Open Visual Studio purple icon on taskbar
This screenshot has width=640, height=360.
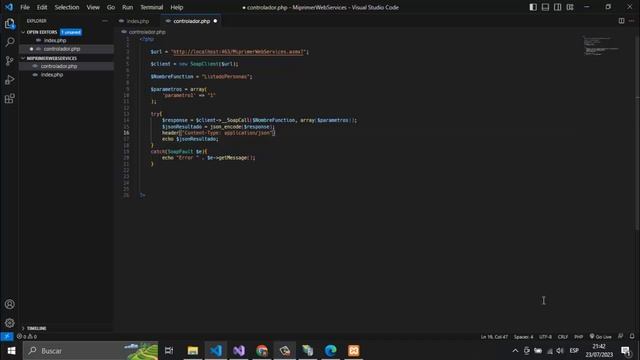click(239, 351)
